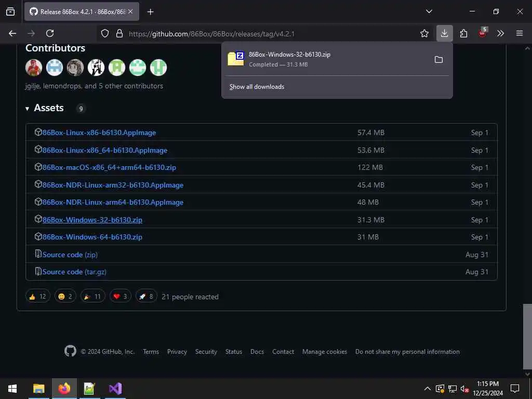Image resolution: width=532 pixels, height=399 pixels.
Task: Download 86Box-NDR-Linux-arm64-b6130.AppImage
Action: pos(113,203)
